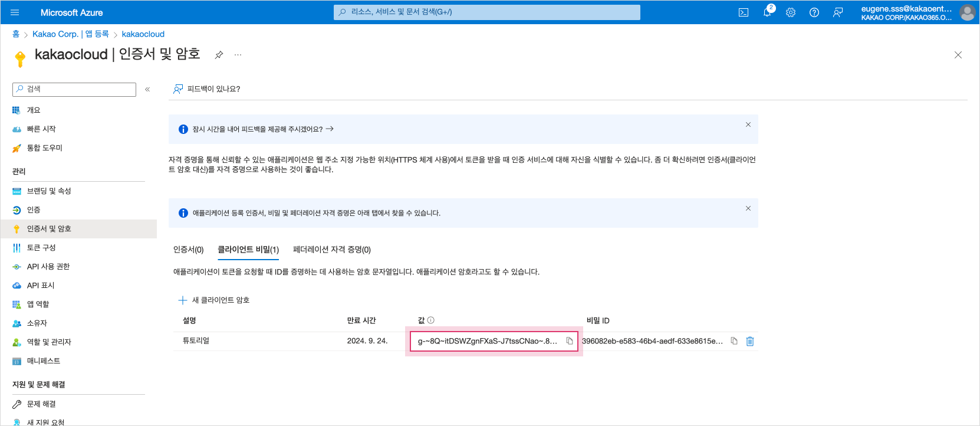
Task: Click the secret value g-~8Q~itDSWZgn text
Action: click(487, 341)
